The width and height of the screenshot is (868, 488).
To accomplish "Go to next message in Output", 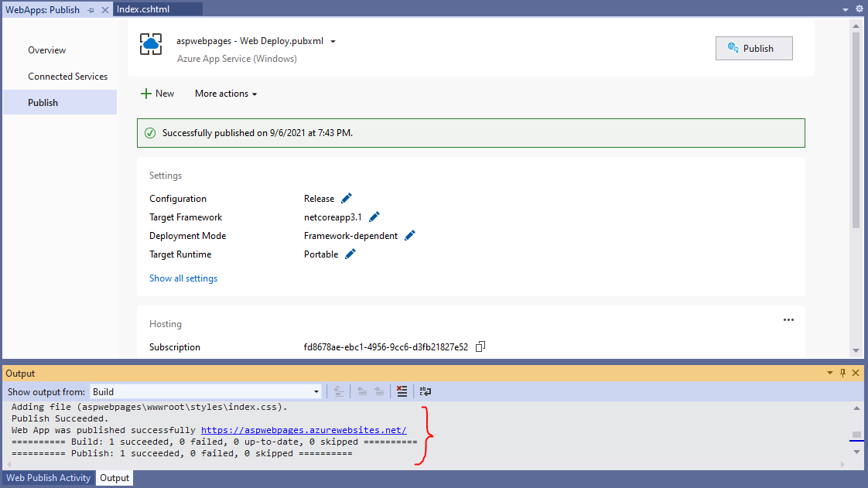I will [x=379, y=392].
